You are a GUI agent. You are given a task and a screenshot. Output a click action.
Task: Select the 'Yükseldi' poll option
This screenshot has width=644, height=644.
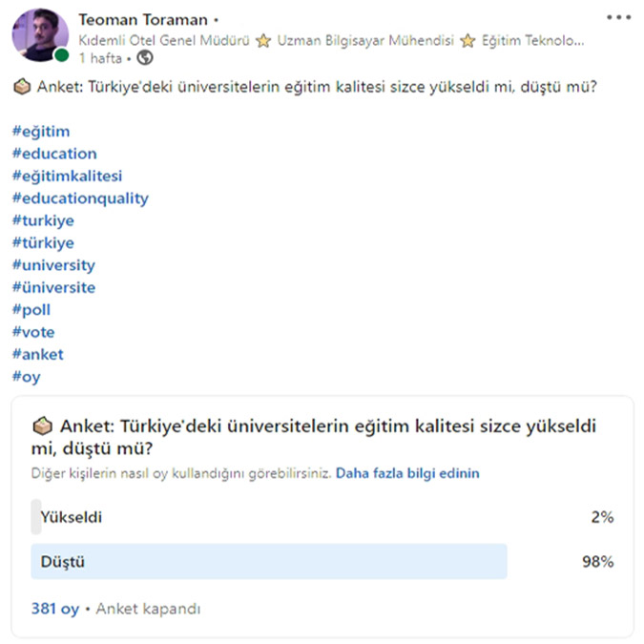pos(72,518)
